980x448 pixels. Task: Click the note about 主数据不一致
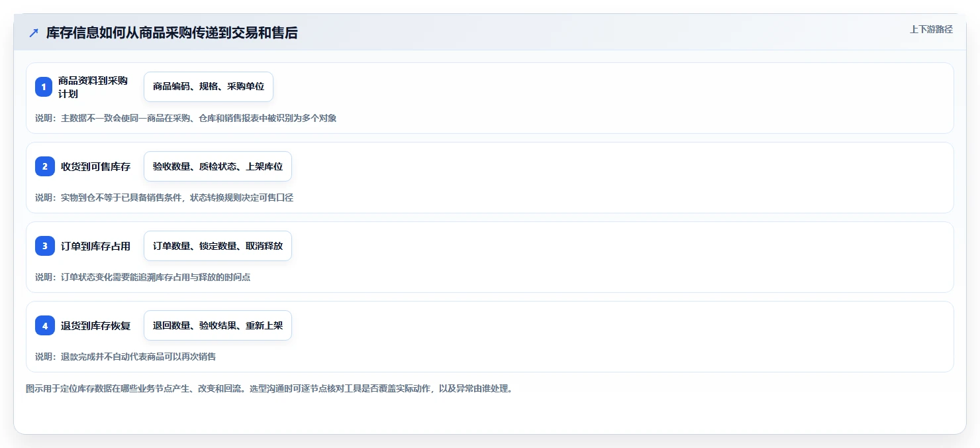[x=186, y=118]
